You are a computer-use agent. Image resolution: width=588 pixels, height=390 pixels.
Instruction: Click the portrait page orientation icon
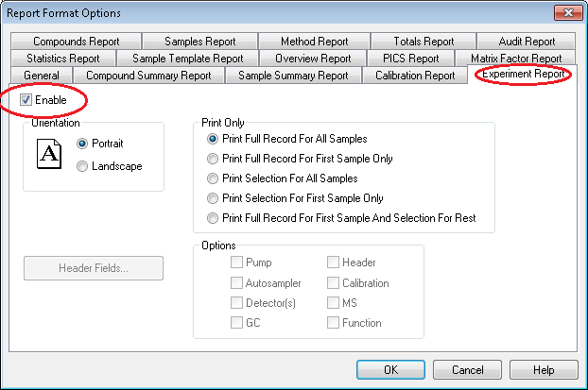pos(48,156)
